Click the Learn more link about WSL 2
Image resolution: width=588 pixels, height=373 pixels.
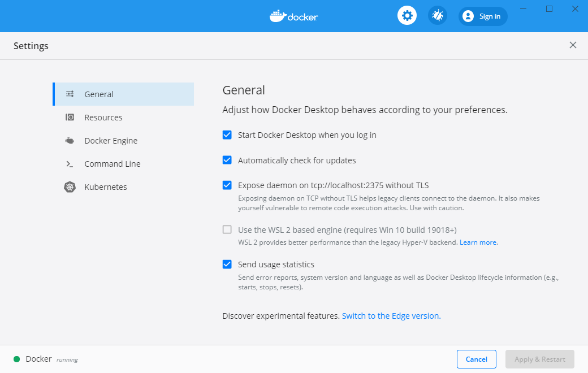coord(478,242)
